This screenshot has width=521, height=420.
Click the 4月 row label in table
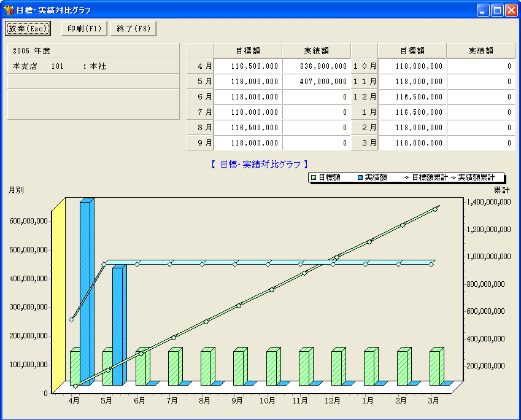[200, 66]
